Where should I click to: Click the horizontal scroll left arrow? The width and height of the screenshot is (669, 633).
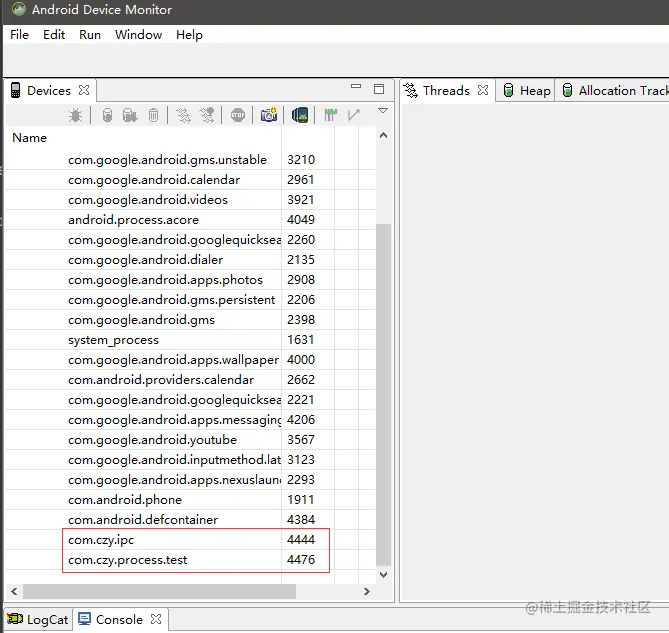point(14,591)
